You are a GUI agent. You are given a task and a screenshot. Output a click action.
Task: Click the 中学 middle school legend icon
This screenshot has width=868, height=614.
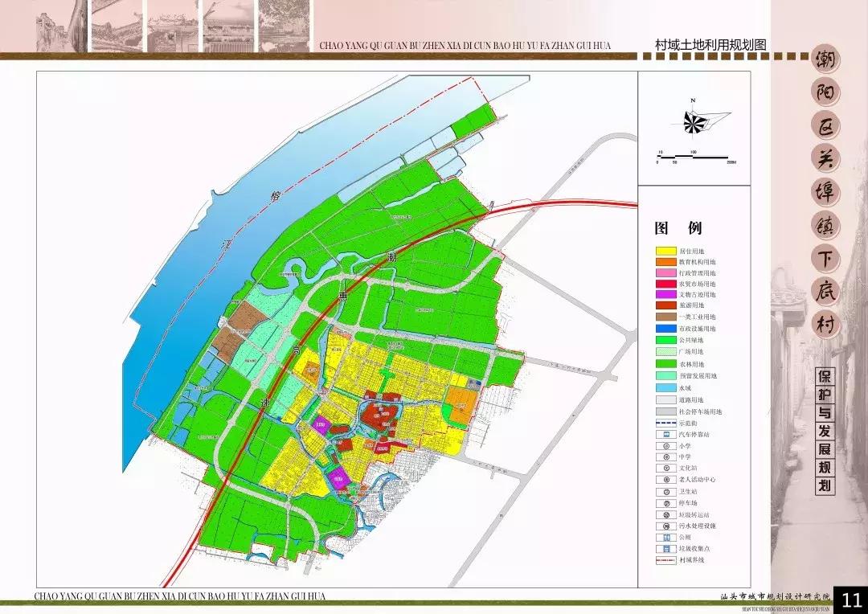[x=666, y=457]
